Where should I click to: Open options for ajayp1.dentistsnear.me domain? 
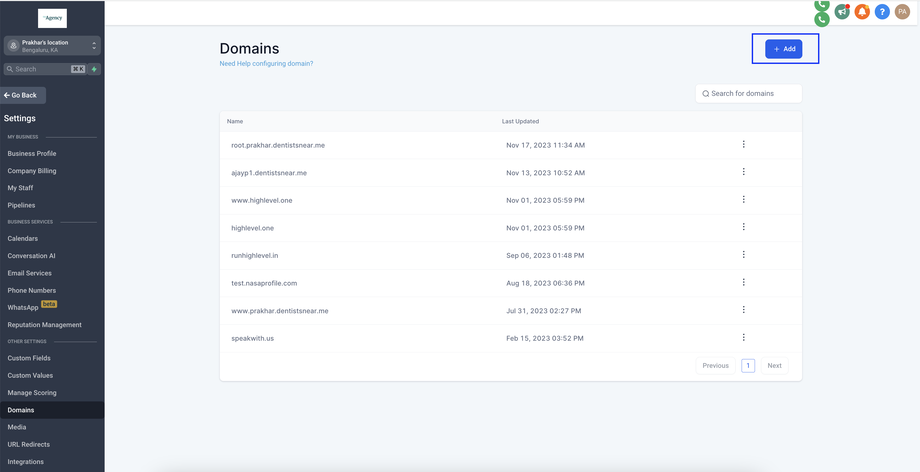pyautogui.click(x=744, y=172)
